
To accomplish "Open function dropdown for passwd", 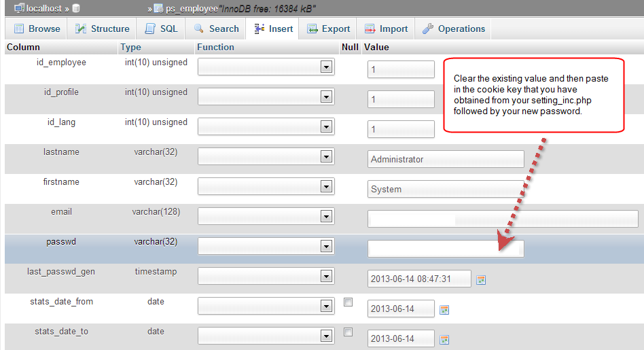I will click(266, 247).
